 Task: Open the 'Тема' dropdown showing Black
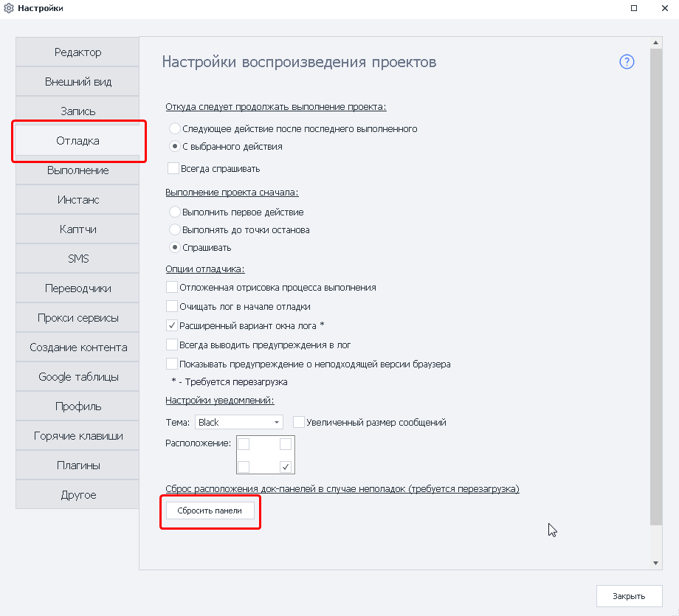pos(239,422)
